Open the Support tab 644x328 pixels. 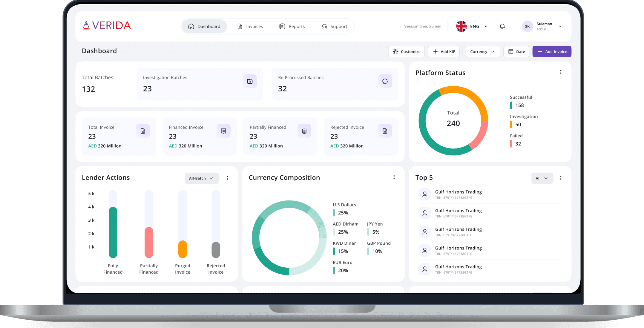[335, 27]
